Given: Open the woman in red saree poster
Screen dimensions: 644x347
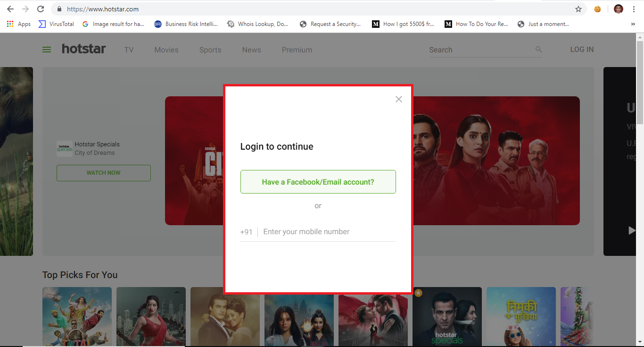Looking at the screenshot, I should 151,316.
